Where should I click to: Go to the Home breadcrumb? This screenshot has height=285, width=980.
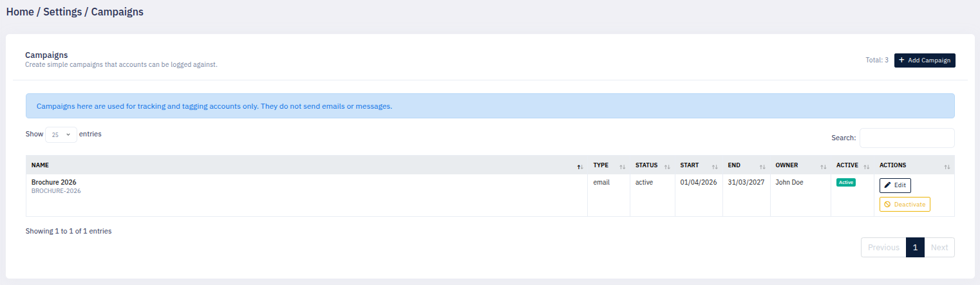[x=20, y=12]
